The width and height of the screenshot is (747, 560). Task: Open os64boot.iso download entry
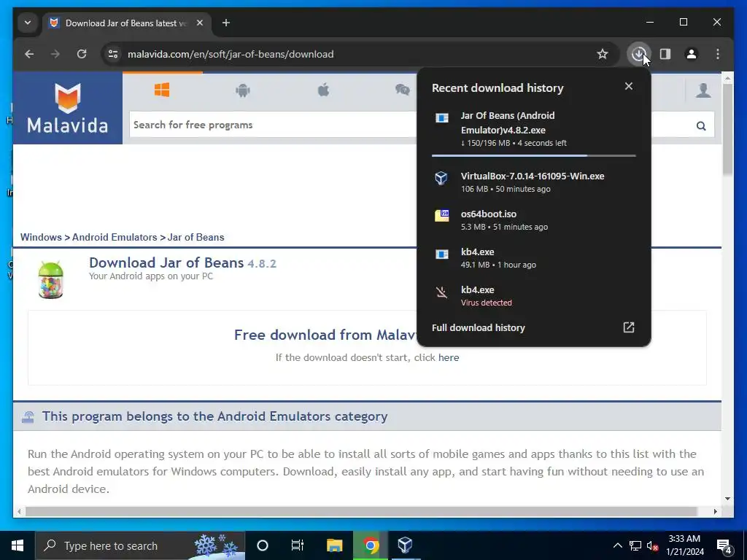click(533, 220)
